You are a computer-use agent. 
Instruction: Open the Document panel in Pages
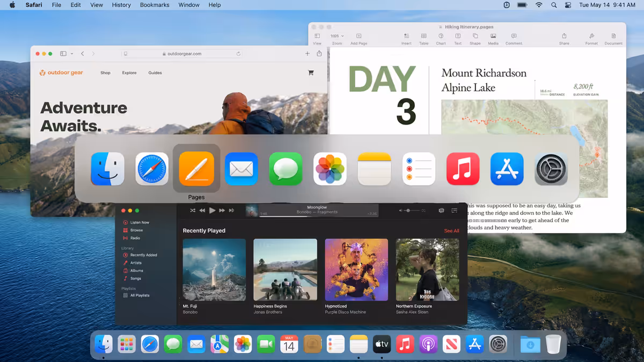tap(613, 39)
